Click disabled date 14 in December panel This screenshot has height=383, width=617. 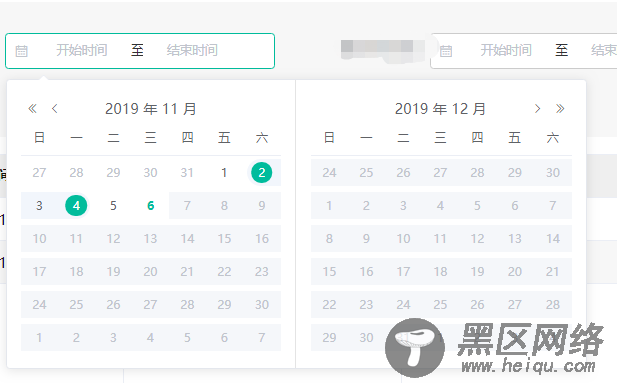point(553,239)
